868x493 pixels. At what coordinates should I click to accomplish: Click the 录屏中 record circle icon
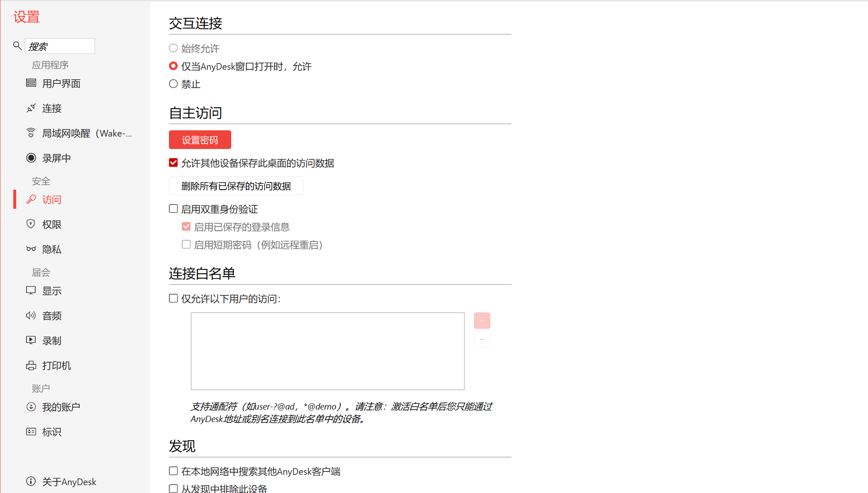pos(31,158)
